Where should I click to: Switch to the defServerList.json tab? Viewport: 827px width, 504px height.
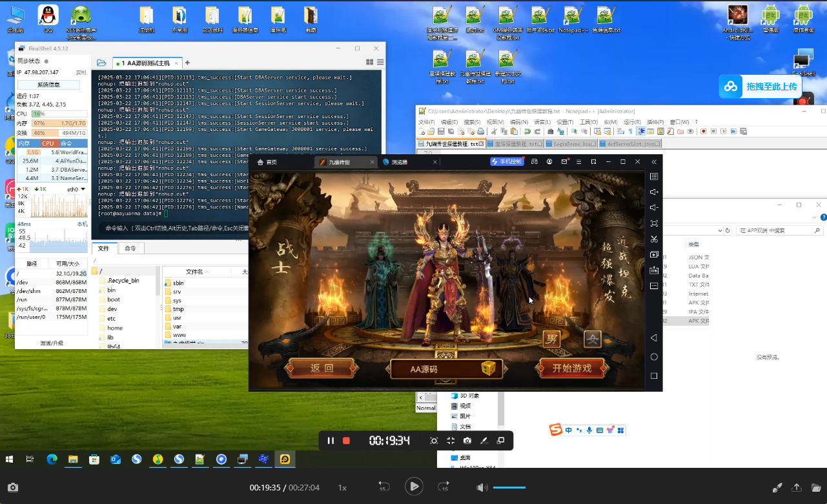click(x=630, y=144)
